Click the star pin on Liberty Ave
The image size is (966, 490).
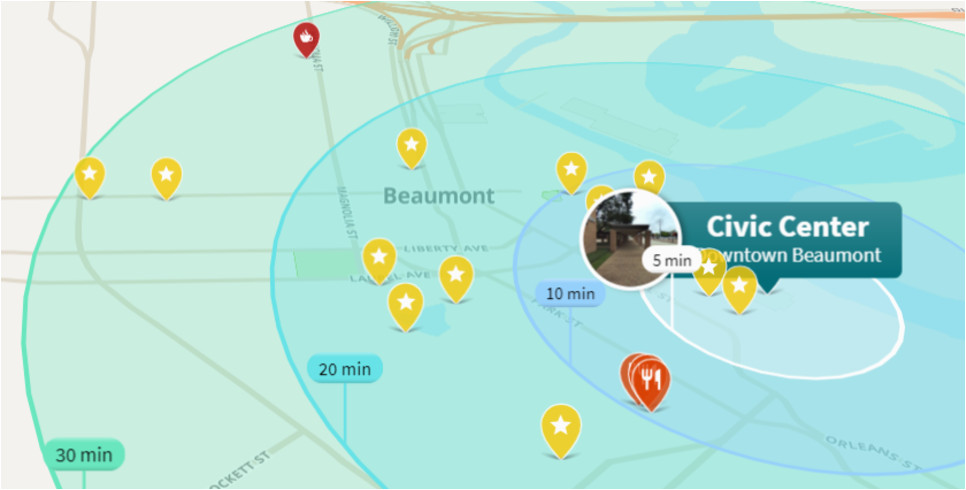(379, 259)
